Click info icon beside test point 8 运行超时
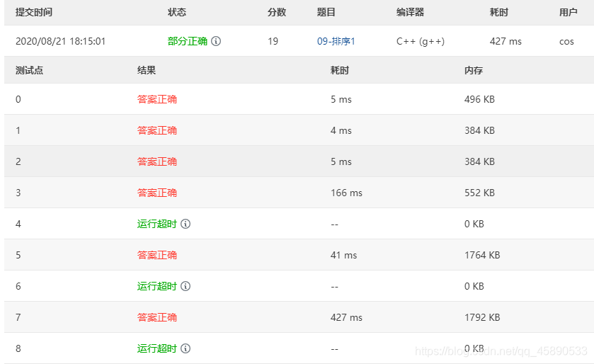 185,348
